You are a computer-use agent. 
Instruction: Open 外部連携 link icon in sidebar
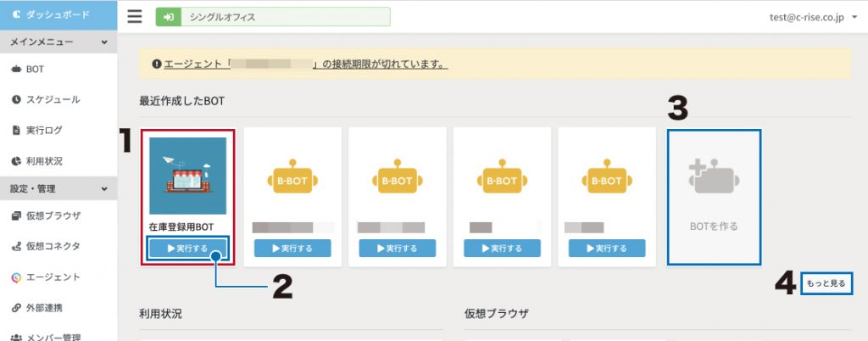click(16, 308)
